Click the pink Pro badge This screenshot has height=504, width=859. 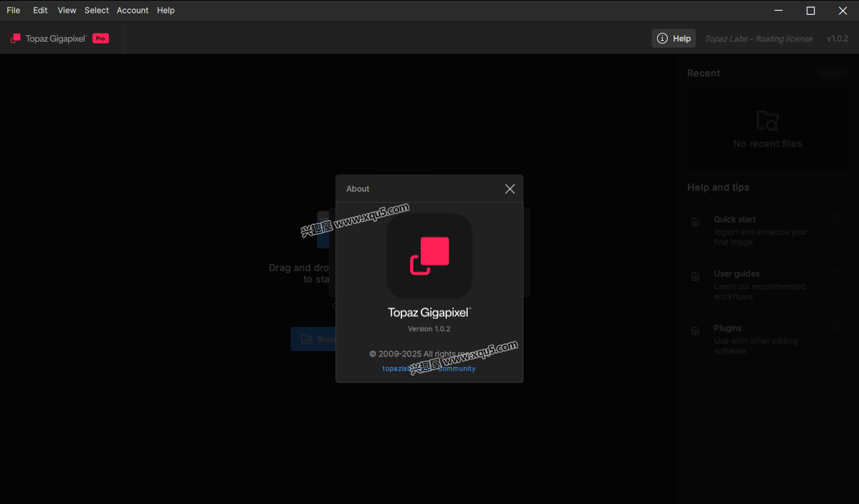coord(101,38)
